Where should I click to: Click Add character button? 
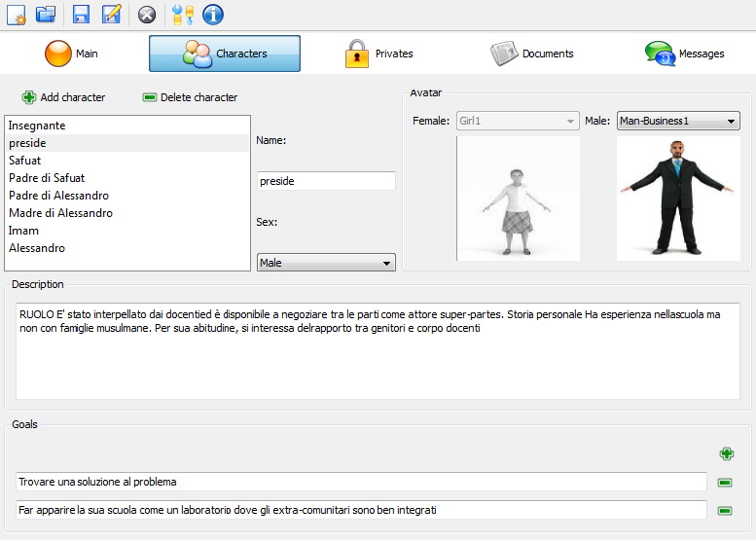63,97
